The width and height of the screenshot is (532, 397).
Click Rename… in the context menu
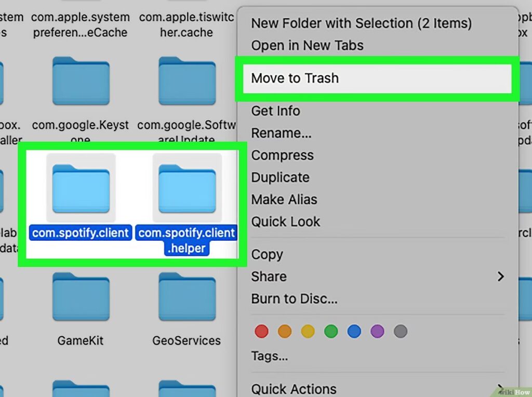click(x=281, y=133)
